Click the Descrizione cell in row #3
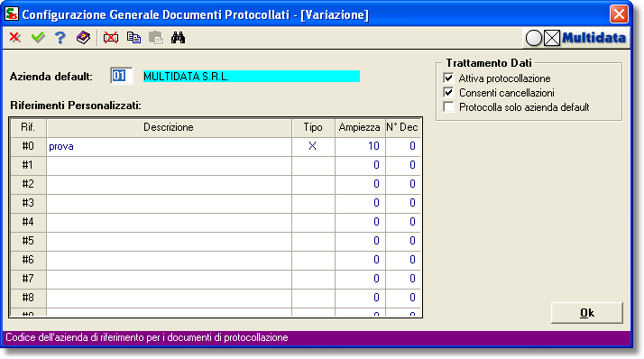Screen dimensions: 644x359 click(170, 203)
